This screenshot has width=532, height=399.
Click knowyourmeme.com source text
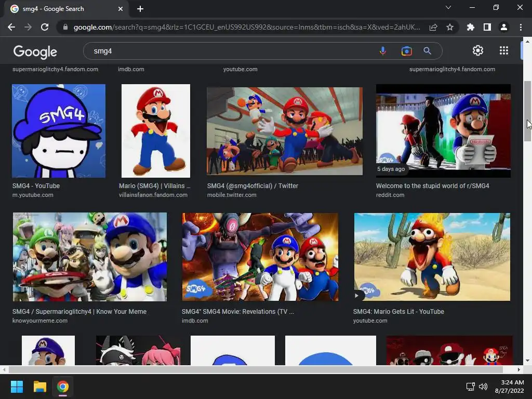coord(40,321)
